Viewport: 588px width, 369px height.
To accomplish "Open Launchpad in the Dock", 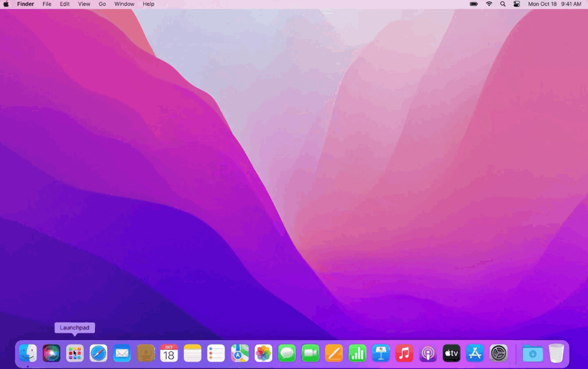I will (x=75, y=353).
